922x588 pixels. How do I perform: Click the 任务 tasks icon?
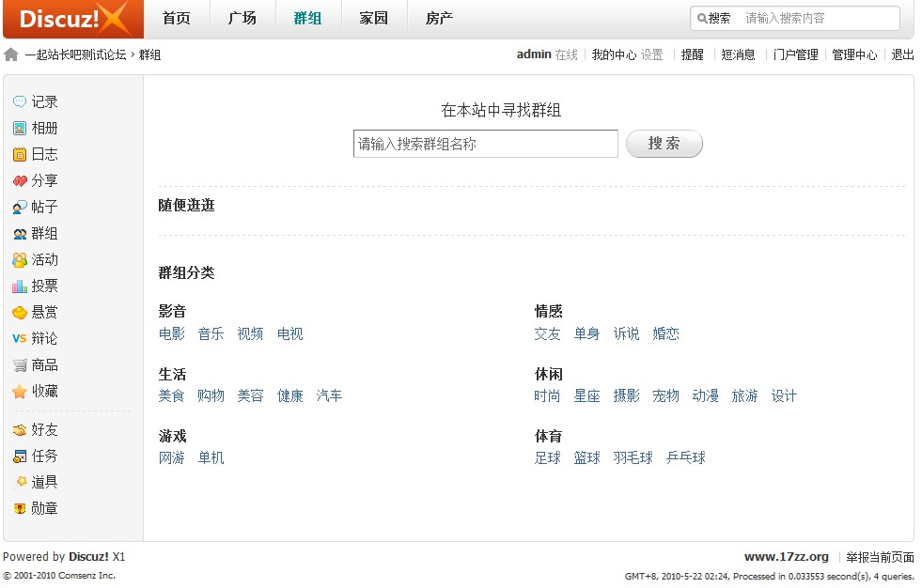(20, 456)
